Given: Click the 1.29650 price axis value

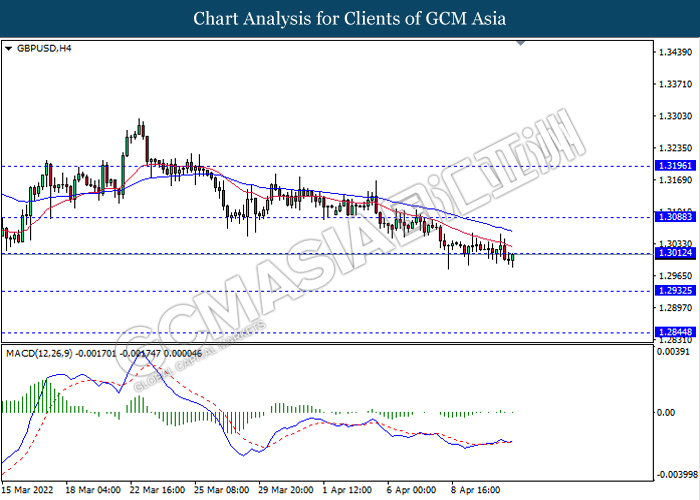Looking at the screenshot, I should [675, 276].
